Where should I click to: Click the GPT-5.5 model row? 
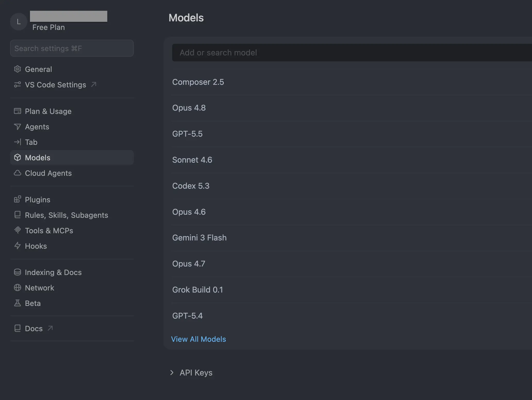point(352,134)
